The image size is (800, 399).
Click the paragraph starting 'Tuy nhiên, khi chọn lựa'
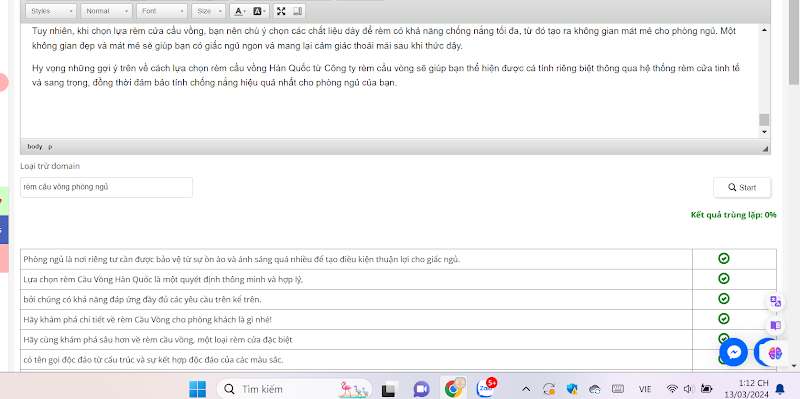coord(384,38)
